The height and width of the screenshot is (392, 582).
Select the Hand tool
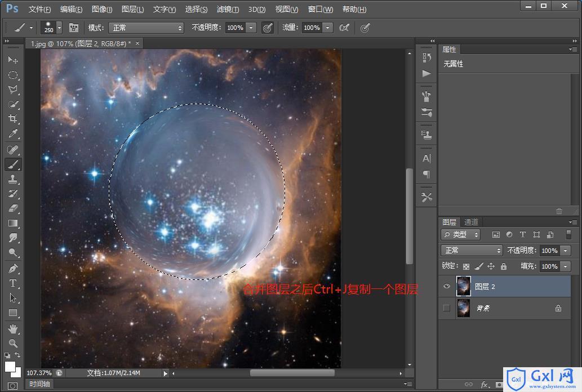tap(13, 328)
